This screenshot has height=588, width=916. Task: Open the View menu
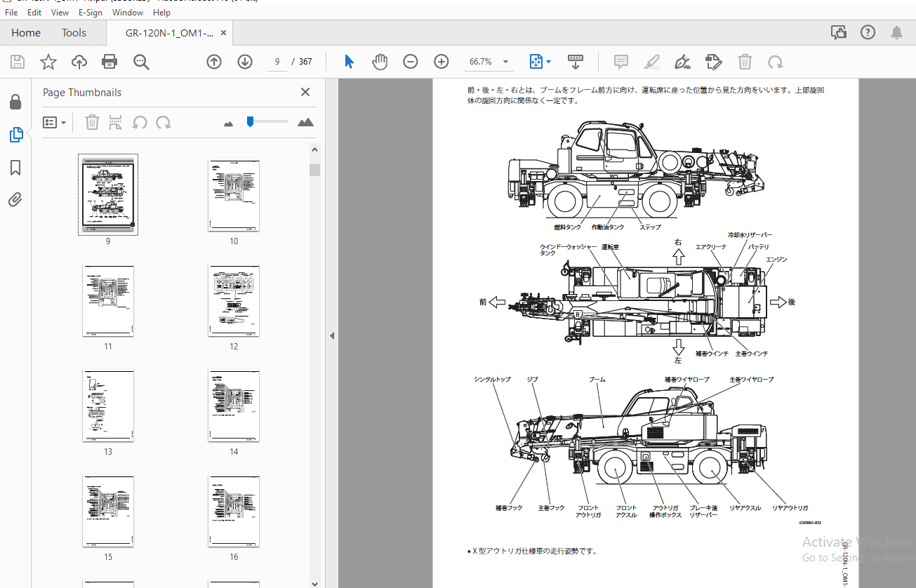tap(60, 13)
